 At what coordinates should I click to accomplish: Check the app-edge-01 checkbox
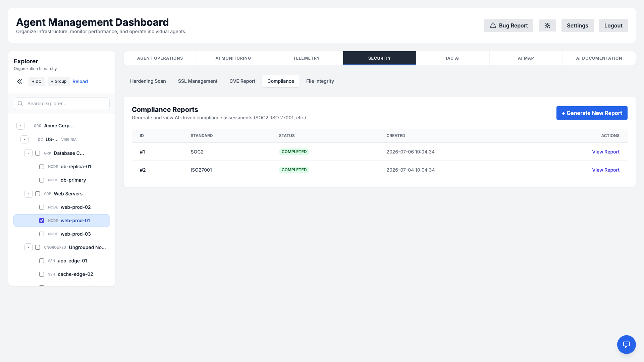[x=42, y=261]
